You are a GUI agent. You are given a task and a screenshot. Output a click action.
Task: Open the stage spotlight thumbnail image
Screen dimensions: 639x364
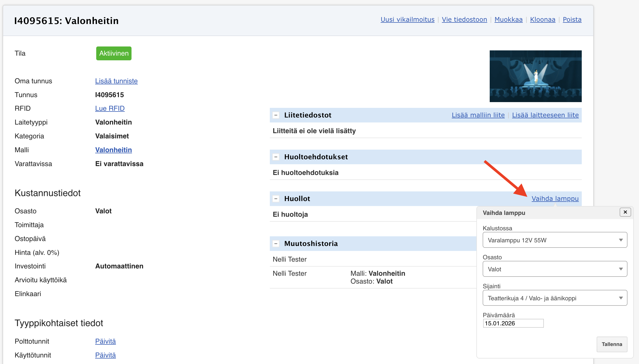535,76
